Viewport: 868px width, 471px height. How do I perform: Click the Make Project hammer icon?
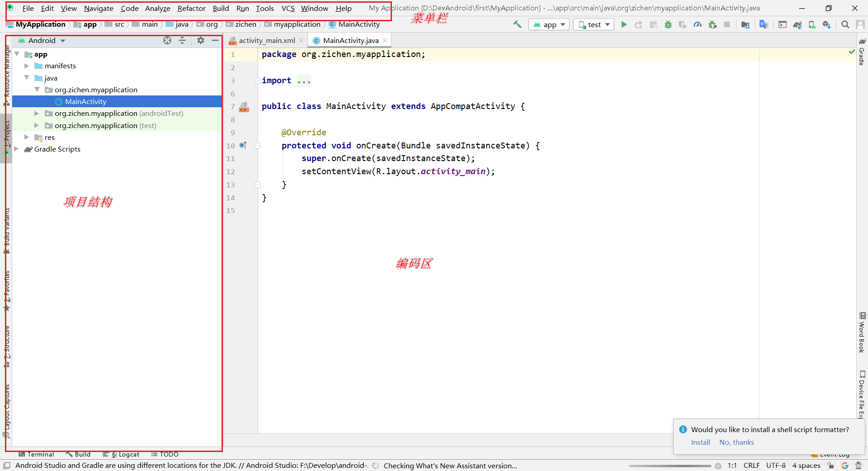[x=517, y=24]
